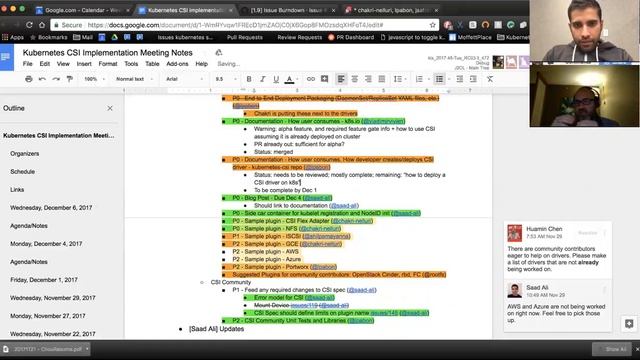
Task: Set left text alignment
Action: pyautogui.click(x=341, y=79)
